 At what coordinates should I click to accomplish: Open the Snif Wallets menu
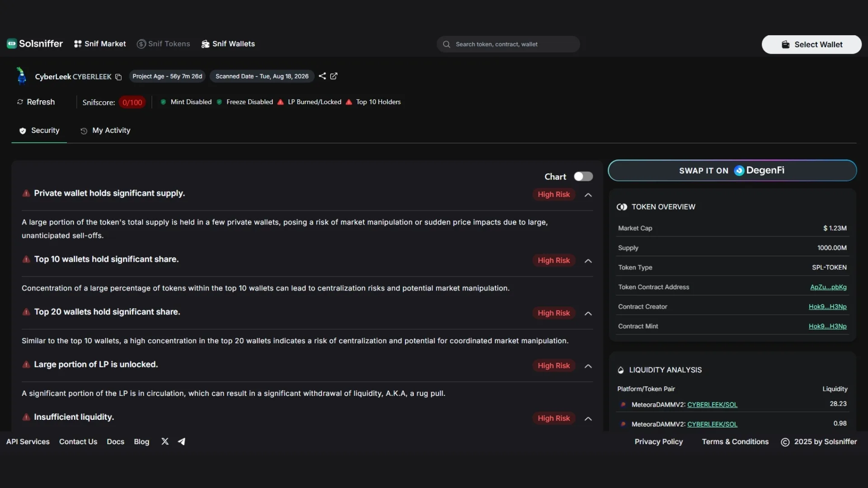(x=228, y=44)
